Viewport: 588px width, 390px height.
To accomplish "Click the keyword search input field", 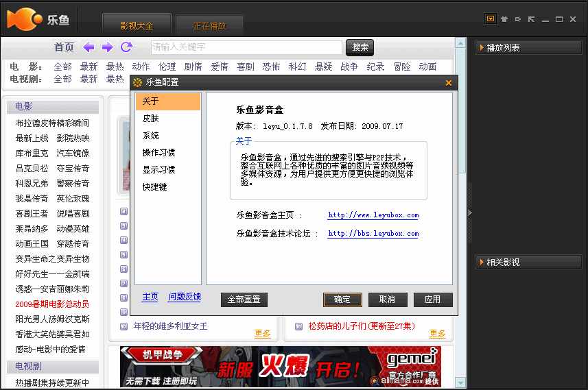I will (246, 47).
